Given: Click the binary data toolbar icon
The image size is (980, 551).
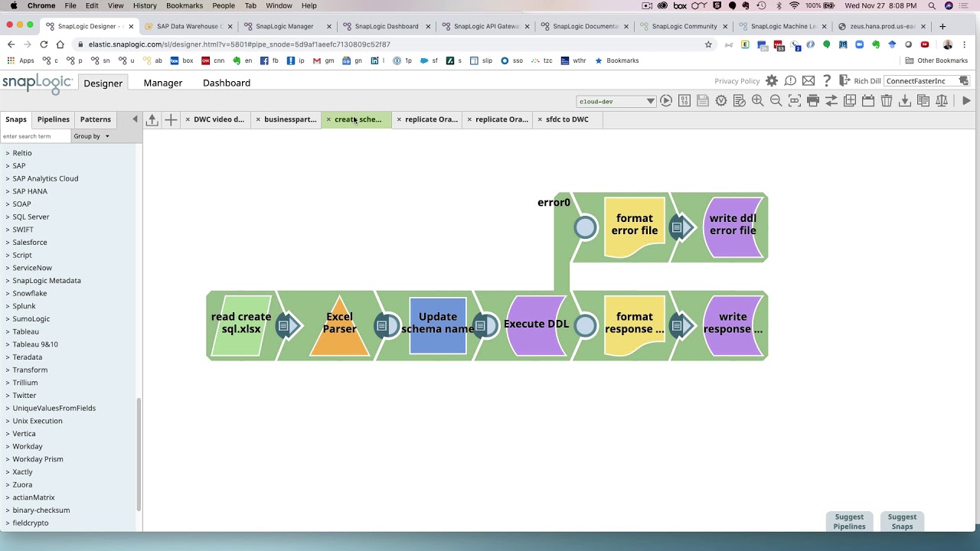Looking at the screenshot, I should tap(684, 101).
